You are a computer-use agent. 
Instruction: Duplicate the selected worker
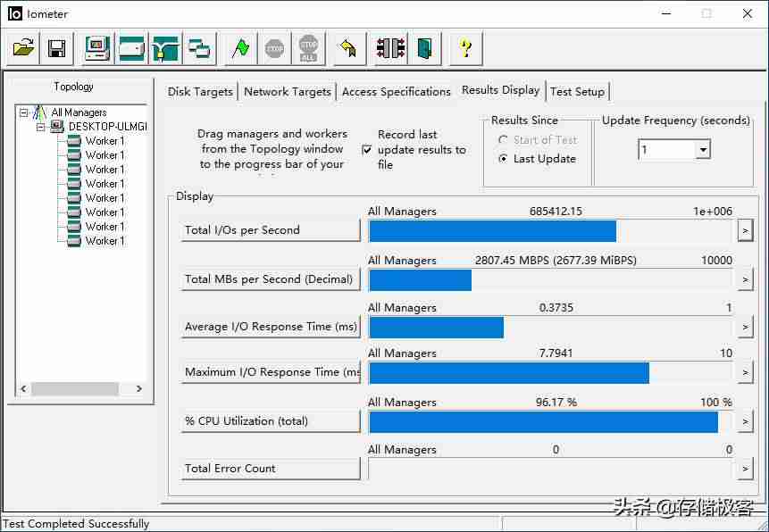click(x=199, y=48)
